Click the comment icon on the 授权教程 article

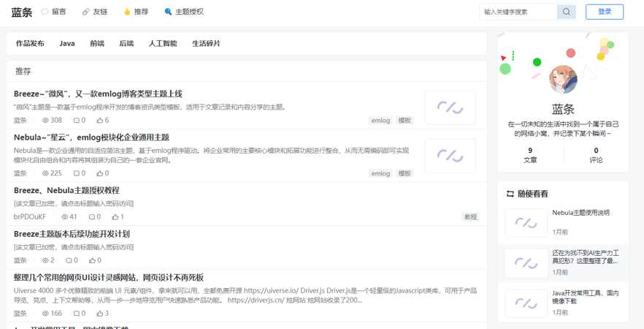(92, 216)
